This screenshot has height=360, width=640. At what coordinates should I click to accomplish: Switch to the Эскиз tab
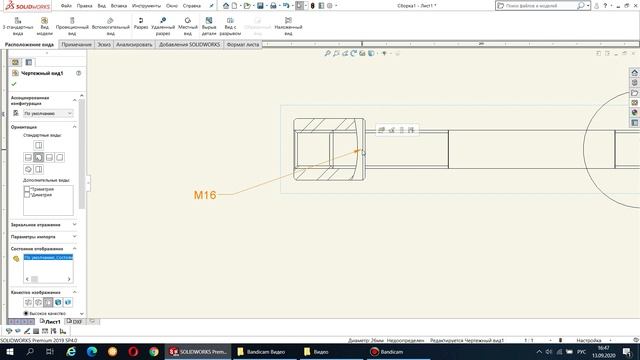click(x=104, y=44)
